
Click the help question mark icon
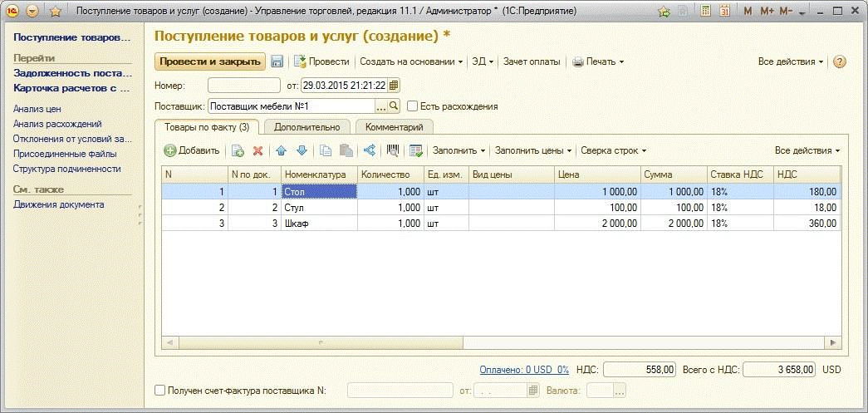click(839, 61)
